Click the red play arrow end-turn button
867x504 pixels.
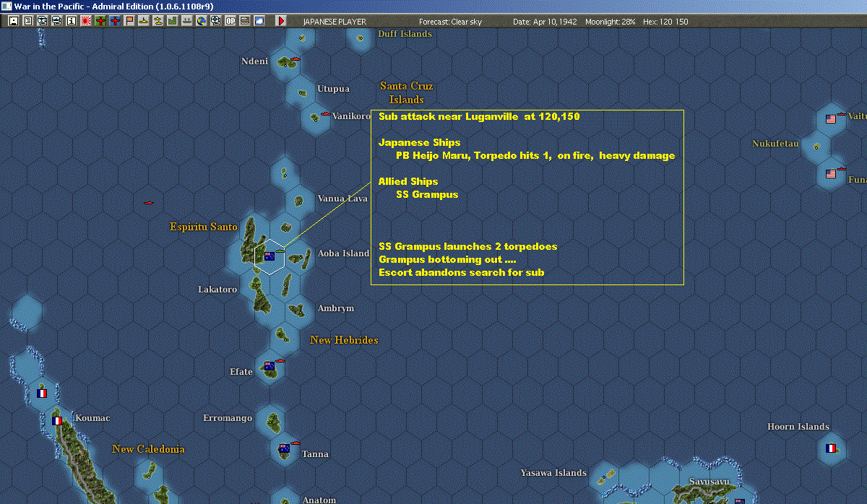[x=281, y=21]
